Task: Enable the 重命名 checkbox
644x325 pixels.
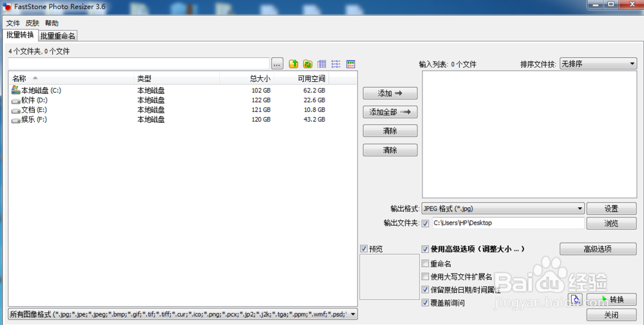Action: pos(426,263)
